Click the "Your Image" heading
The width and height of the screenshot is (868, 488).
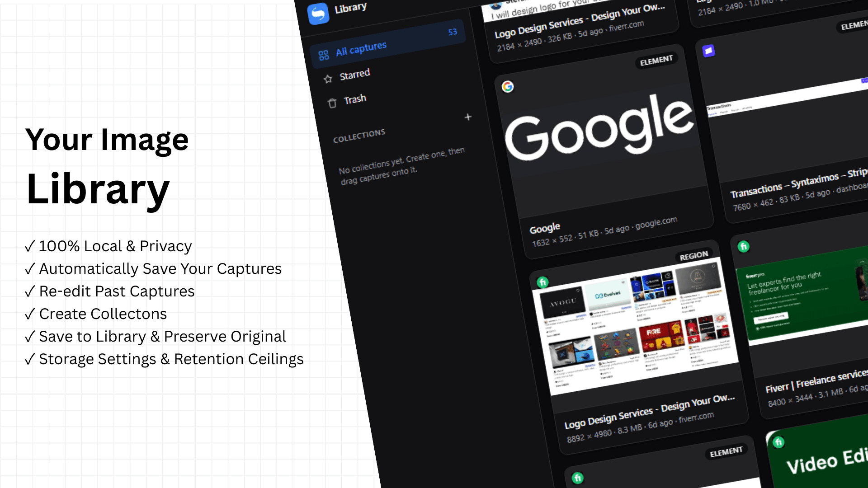(x=107, y=140)
